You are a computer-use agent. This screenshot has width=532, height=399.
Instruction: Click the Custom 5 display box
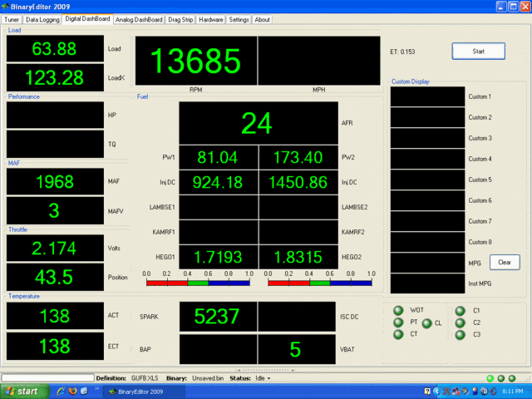click(427, 180)
